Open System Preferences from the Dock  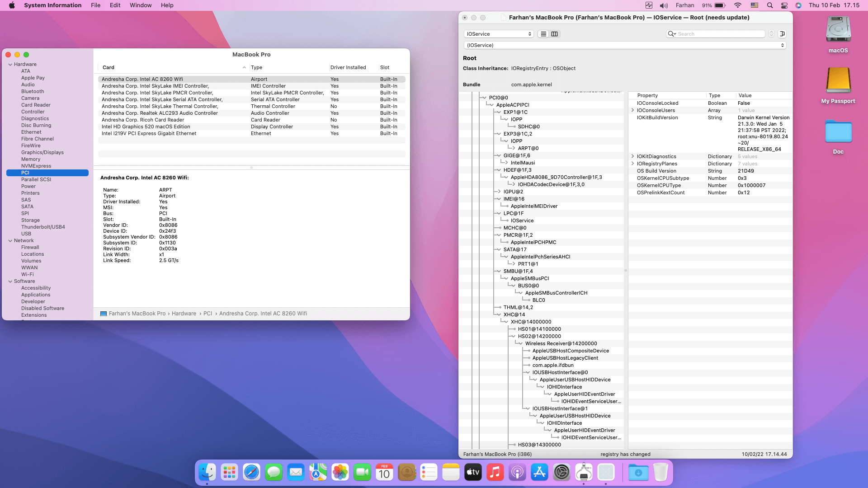(561, 473)
